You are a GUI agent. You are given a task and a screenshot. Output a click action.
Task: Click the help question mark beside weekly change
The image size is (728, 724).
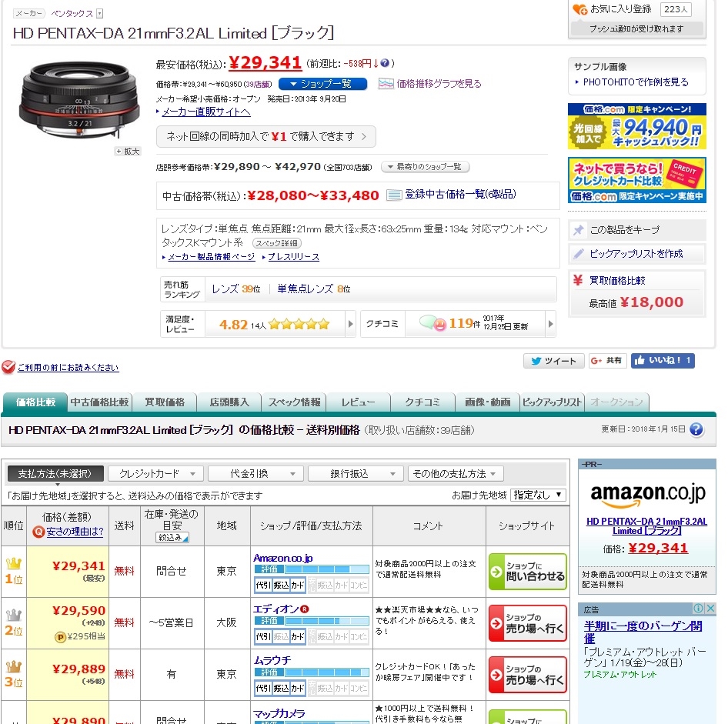click(385, 64)
